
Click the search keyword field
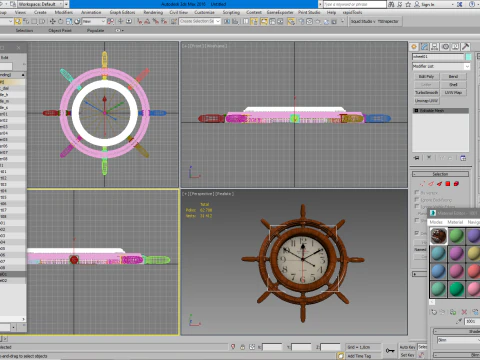pos(354,4)
